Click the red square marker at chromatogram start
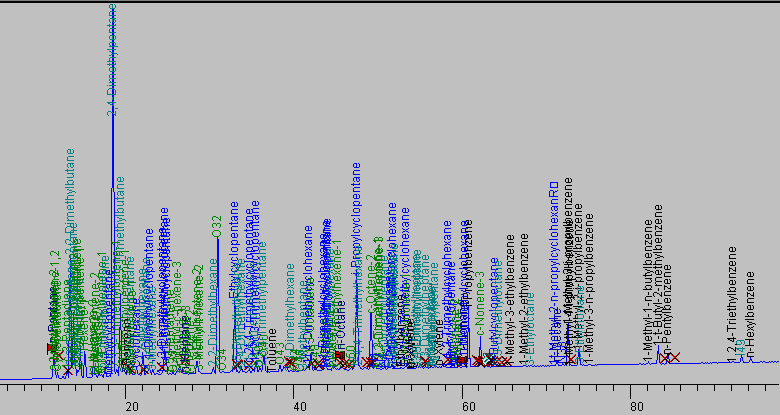This screenshot has height=415, width=780. click(50, 347)
